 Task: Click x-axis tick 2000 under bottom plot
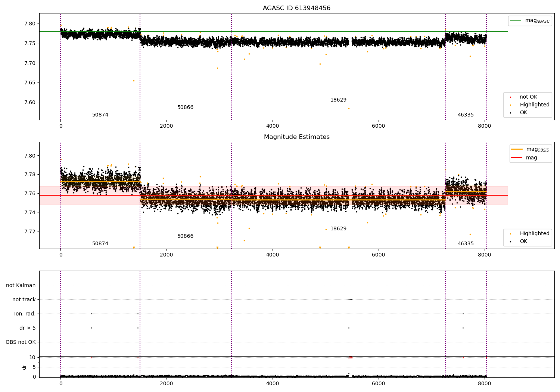167,383
